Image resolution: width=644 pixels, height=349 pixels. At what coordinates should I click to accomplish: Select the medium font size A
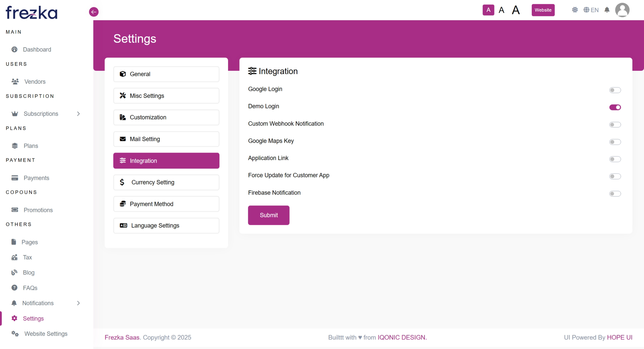coord(501,10)
